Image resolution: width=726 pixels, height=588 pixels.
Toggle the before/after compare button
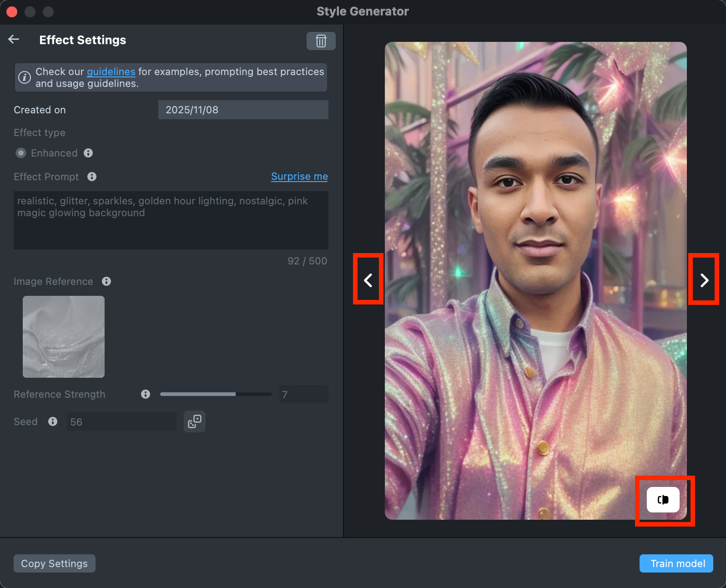click(x=663, y=500)
